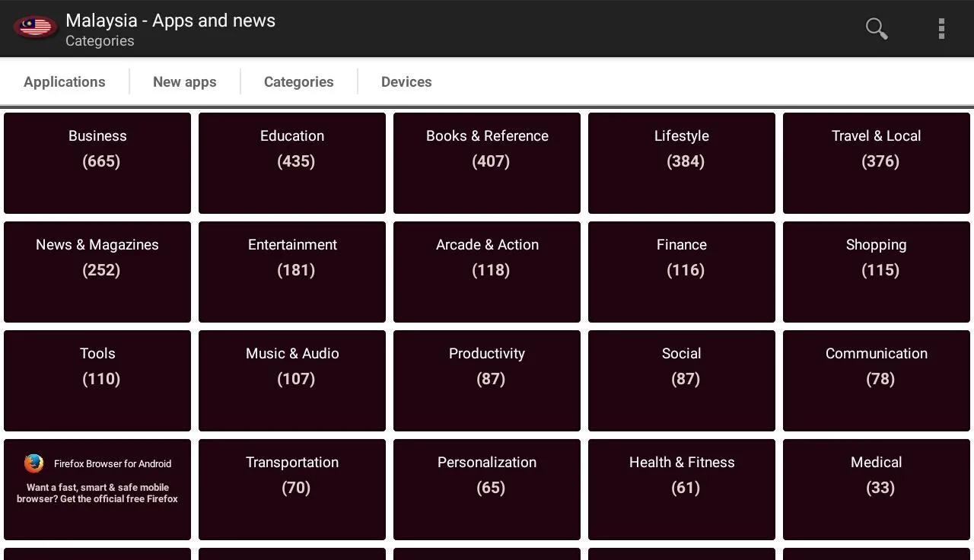
Task: Open the Devices tab
Action: [406, 81]
